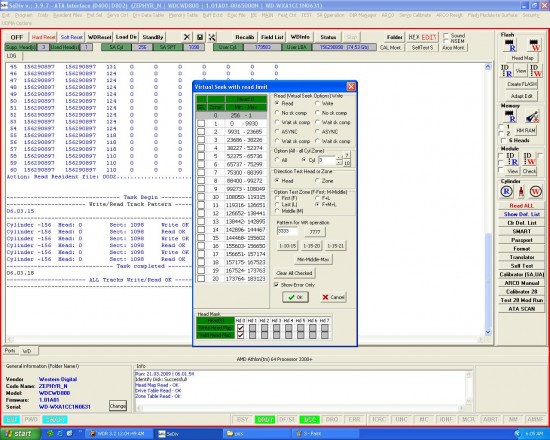The height and width of the screenshot is (440, 550).
Task: Click the log scrollbar down arrow
Action: 488,332
